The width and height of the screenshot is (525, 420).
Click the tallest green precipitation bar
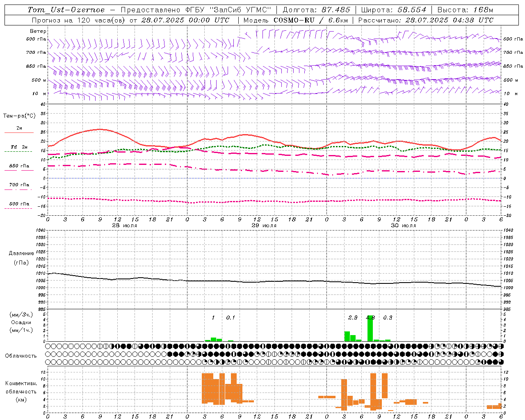point(370,328)
